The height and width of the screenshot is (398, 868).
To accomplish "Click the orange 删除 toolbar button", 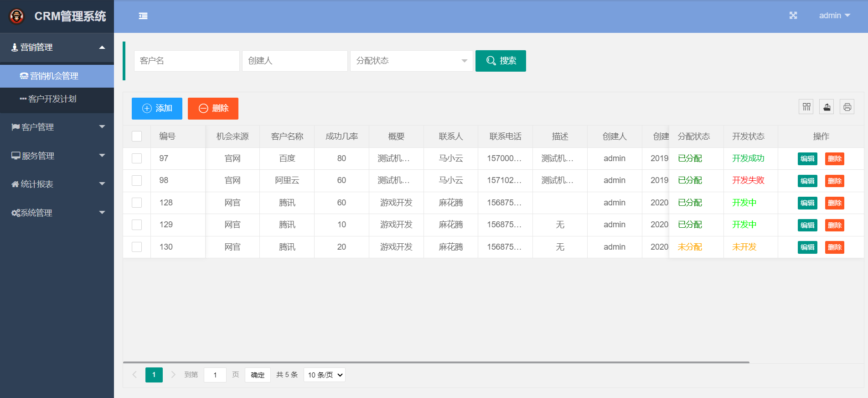I will click(x=213, y=109).
